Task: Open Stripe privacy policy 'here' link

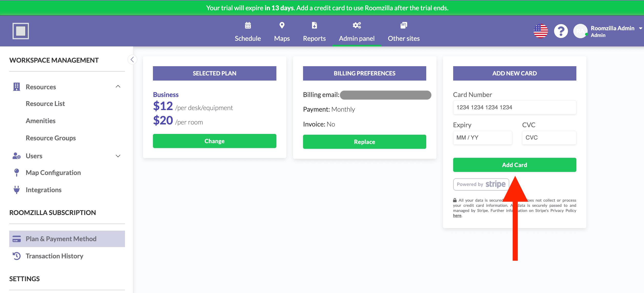Action: click(x=457, y=216)
